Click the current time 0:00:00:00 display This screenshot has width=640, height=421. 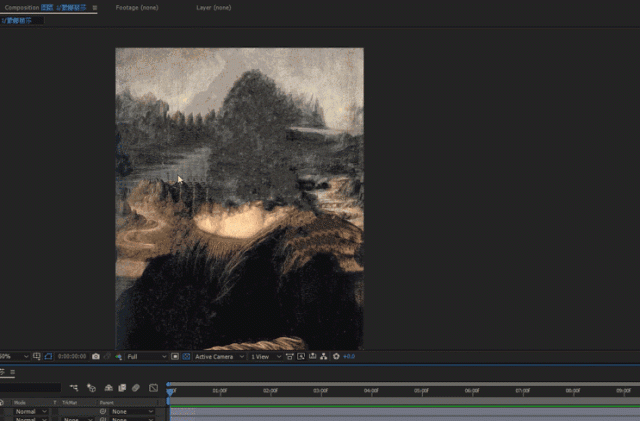click(x=72, y=356)
